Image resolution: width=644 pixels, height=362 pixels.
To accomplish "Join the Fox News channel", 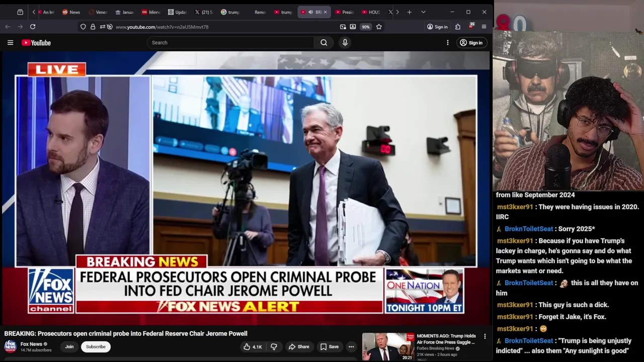I will point(69,346).
